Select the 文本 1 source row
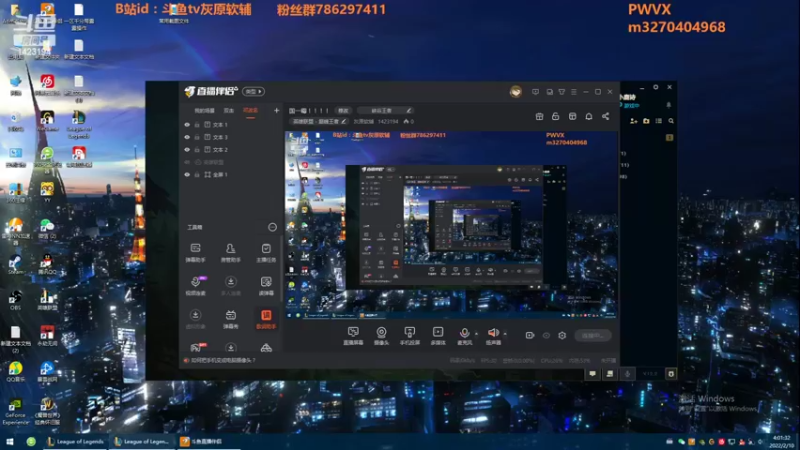The width and height of the screenshot is (800, 450). pos(231,124)
